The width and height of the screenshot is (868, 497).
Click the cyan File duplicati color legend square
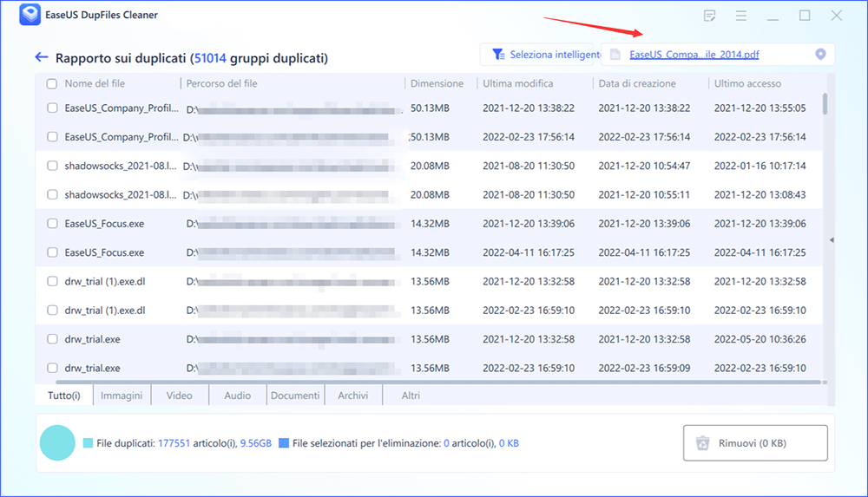88,443
